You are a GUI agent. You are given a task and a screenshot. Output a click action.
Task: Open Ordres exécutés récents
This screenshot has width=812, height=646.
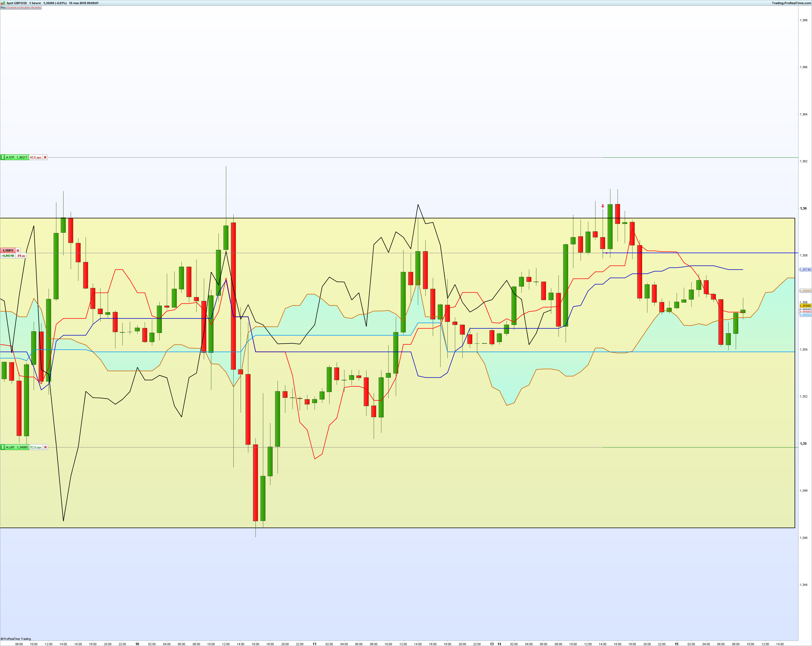coord(24,7)
